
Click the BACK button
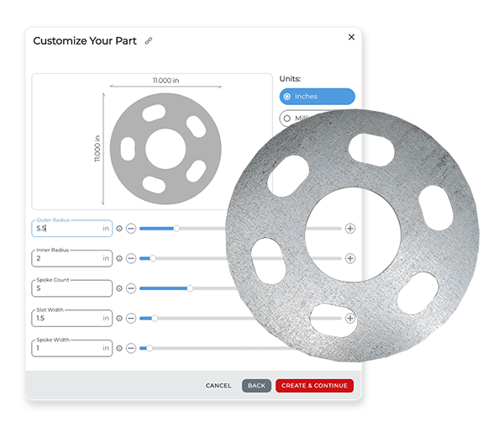256,386
